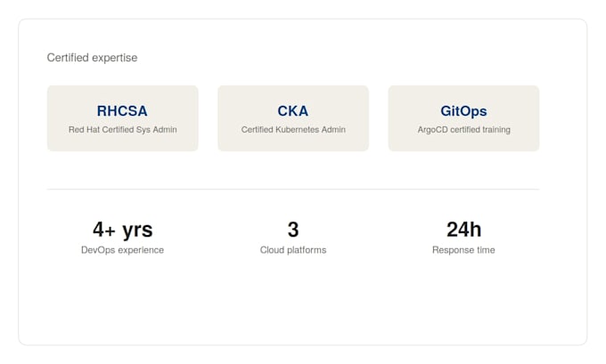Click Red Hat Certified Sys Admin subtitle
The image size is (606, 364).
(x=122, y=130)
